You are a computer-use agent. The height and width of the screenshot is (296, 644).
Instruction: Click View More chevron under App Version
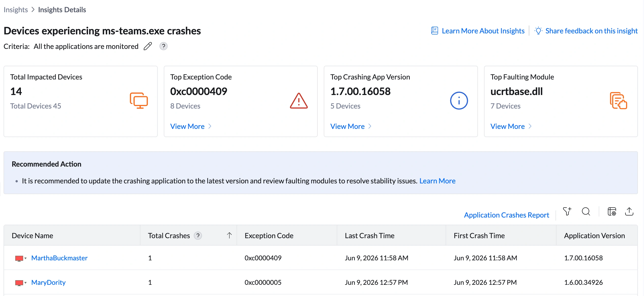pos(370,126)
